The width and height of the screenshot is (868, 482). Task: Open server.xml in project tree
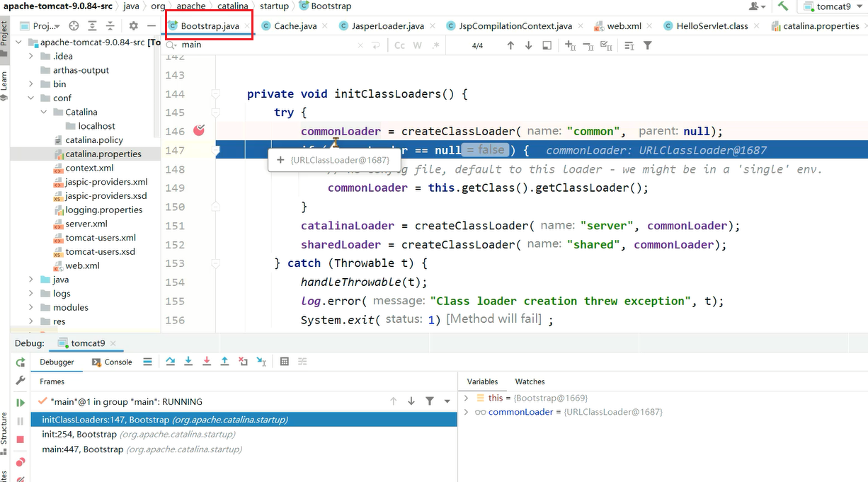(86, 224)
